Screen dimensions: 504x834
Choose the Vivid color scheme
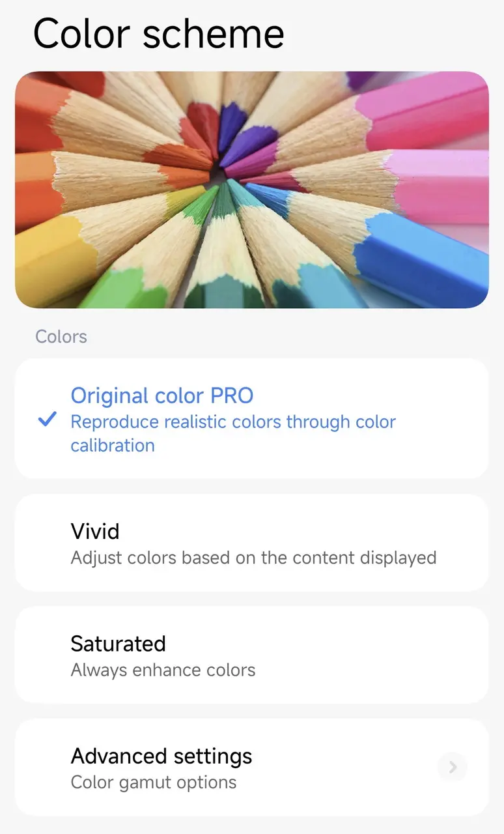coord(95,532)
